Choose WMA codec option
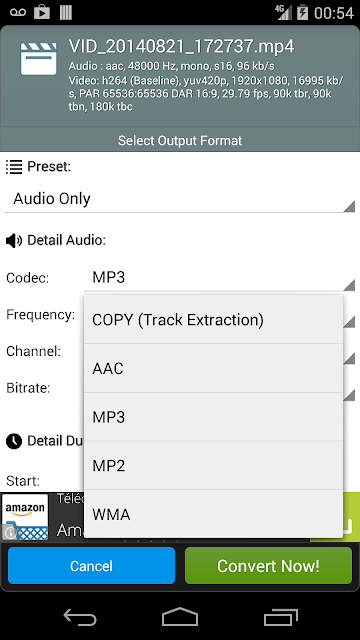This screenshot has width=360, height=640. (213, 514)
